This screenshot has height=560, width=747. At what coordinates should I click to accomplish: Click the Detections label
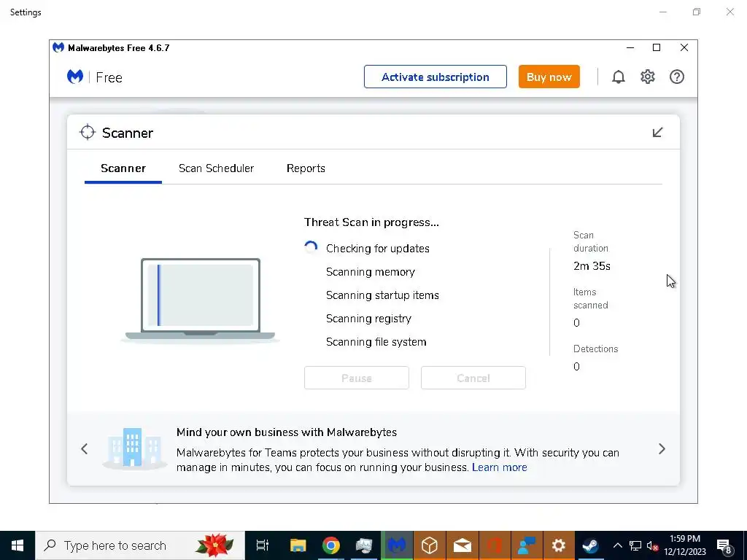pos(595,349)
